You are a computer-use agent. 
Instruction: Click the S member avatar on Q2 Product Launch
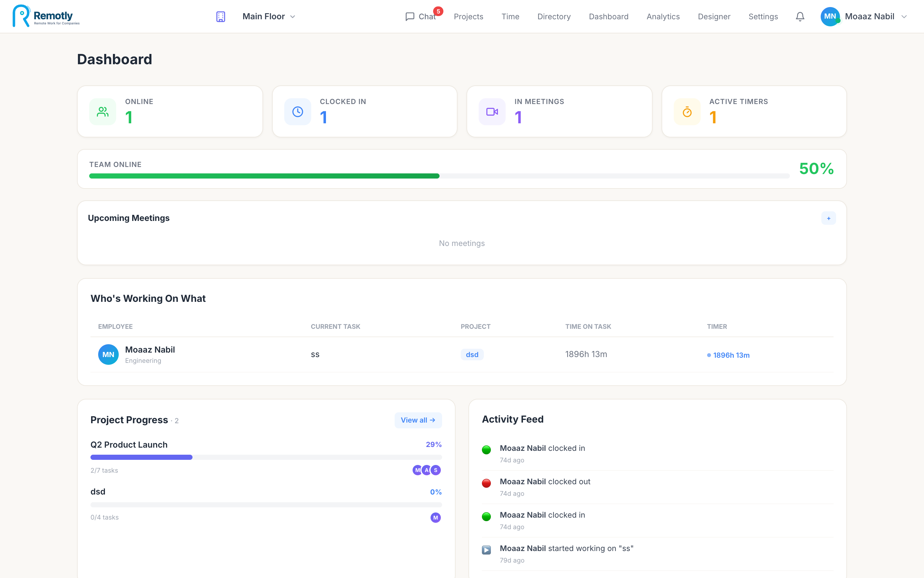(x=436, y=470)
